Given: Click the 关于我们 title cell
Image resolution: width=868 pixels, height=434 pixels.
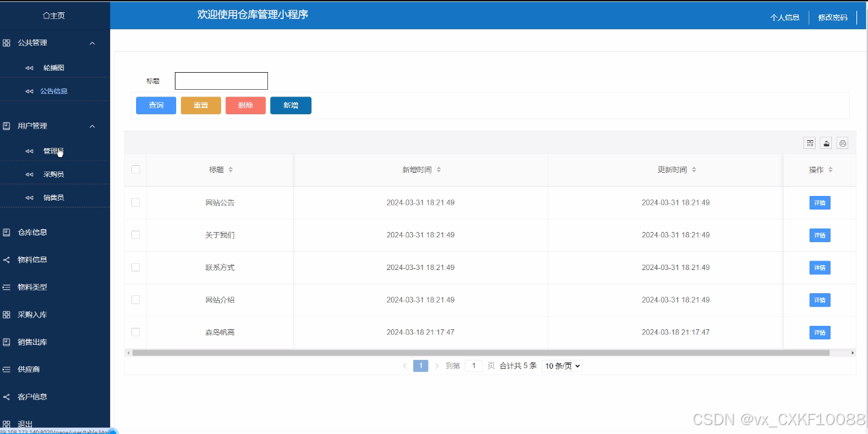Looking at the screenshot, I should [x=220, y=235].
